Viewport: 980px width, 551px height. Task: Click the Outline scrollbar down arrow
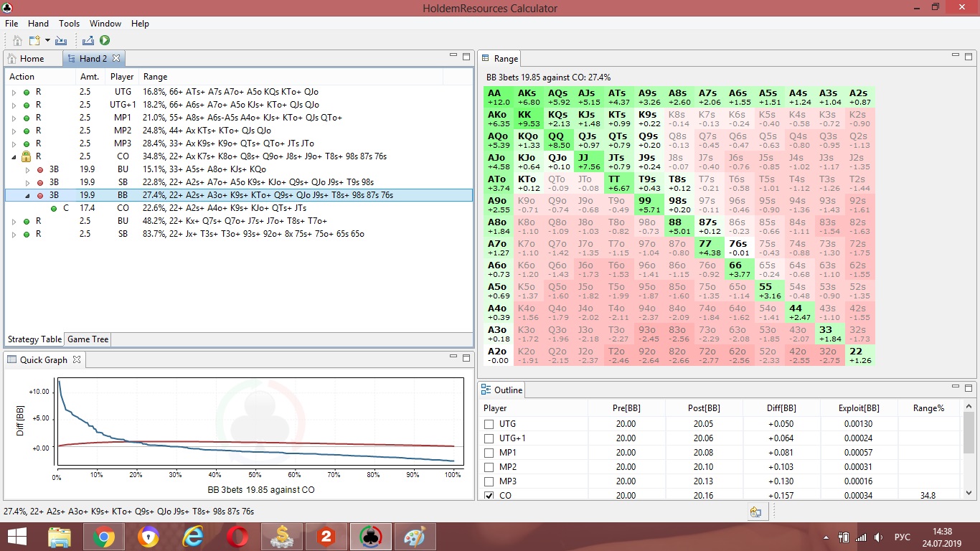[969, 494]
